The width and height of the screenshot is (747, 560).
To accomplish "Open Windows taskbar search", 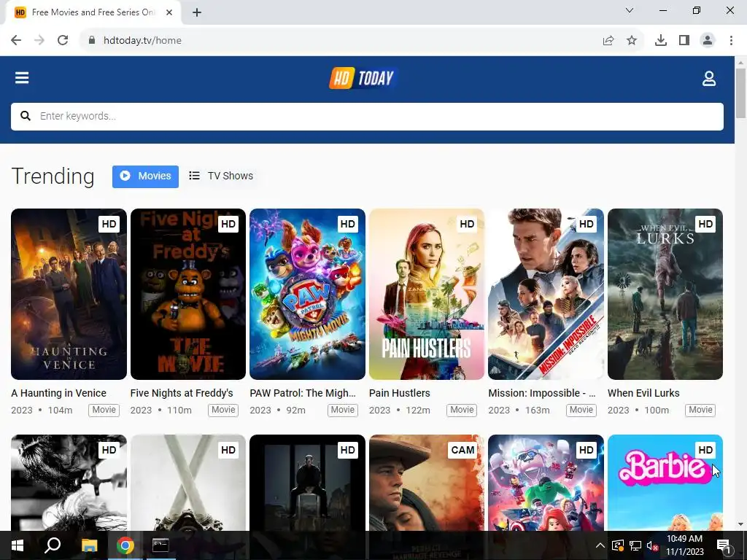I will 53,545.
